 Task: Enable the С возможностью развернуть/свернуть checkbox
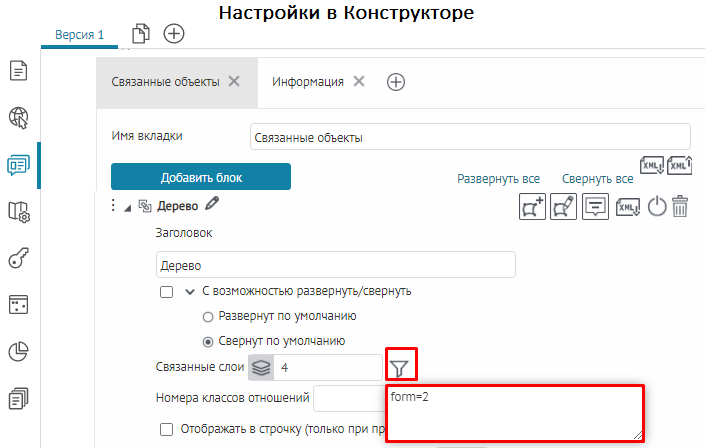(x=167, y=291)
